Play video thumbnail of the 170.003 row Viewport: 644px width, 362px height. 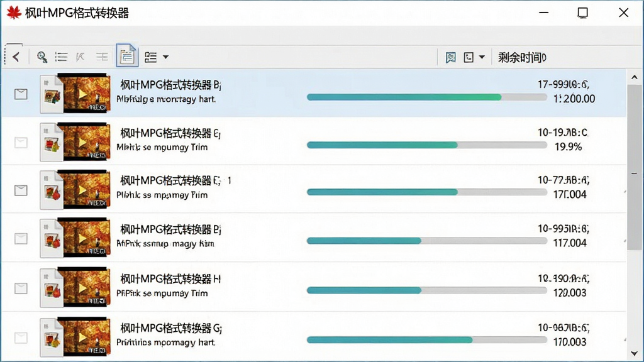tap(84, 337)
